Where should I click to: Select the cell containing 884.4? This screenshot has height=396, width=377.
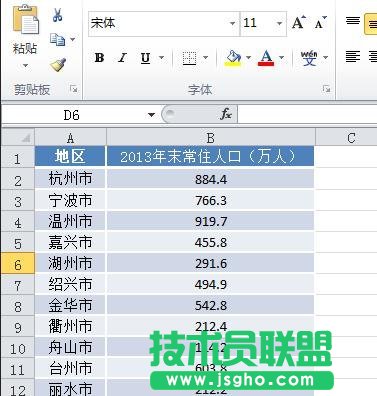click(210, 179)
